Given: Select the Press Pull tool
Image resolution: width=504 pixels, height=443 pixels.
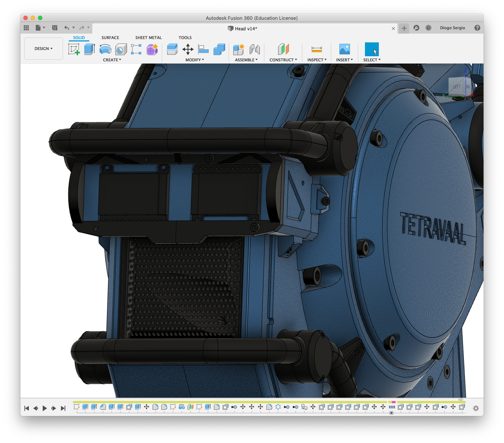Looking at the screenshot, I should click(172, 49).
